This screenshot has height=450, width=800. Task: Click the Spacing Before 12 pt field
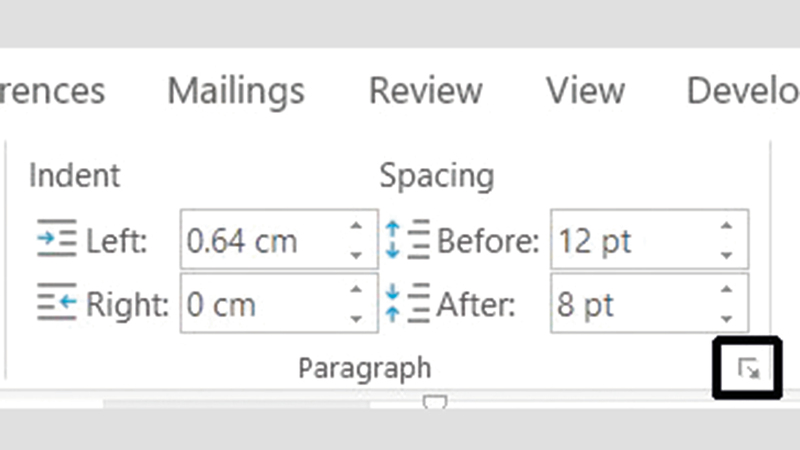[630, 241]
